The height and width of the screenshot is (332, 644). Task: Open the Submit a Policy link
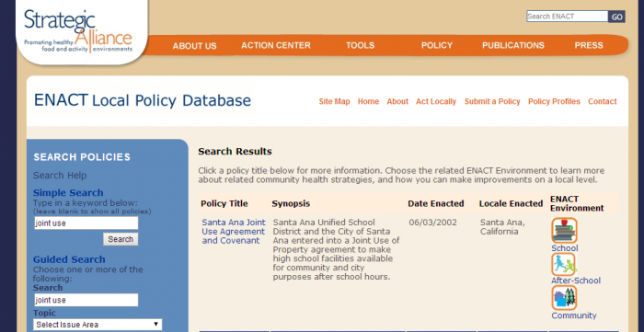492,101
